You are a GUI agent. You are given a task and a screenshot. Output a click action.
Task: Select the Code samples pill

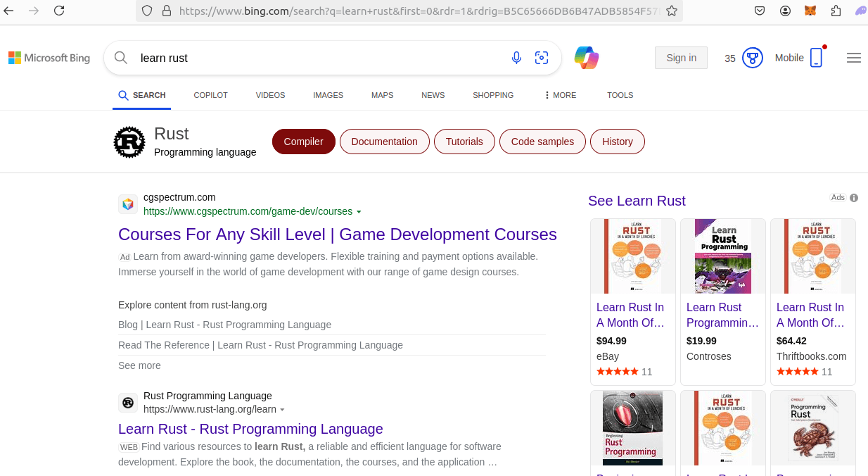[x=542, y=142]
